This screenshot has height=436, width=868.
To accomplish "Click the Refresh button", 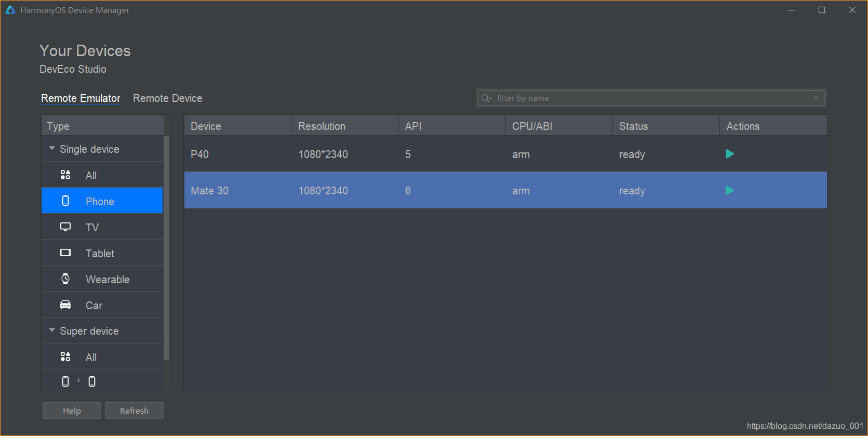I will (134, 411).
